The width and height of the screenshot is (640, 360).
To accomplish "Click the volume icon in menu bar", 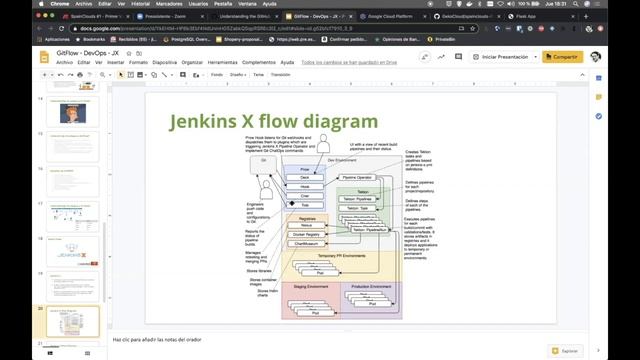I will point(511,4).
